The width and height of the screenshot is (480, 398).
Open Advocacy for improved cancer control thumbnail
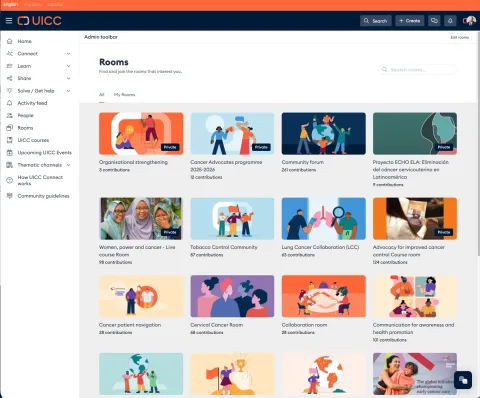tap(415, 219)
